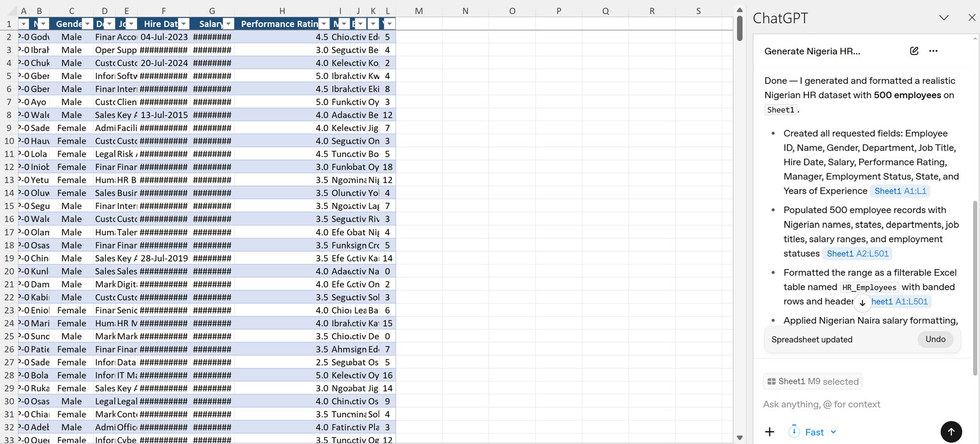Open the three-dot chat options menu
Image resolution: width=980 pixels, height=444 pixels.
pyautogui.click(x=933, y=51)
